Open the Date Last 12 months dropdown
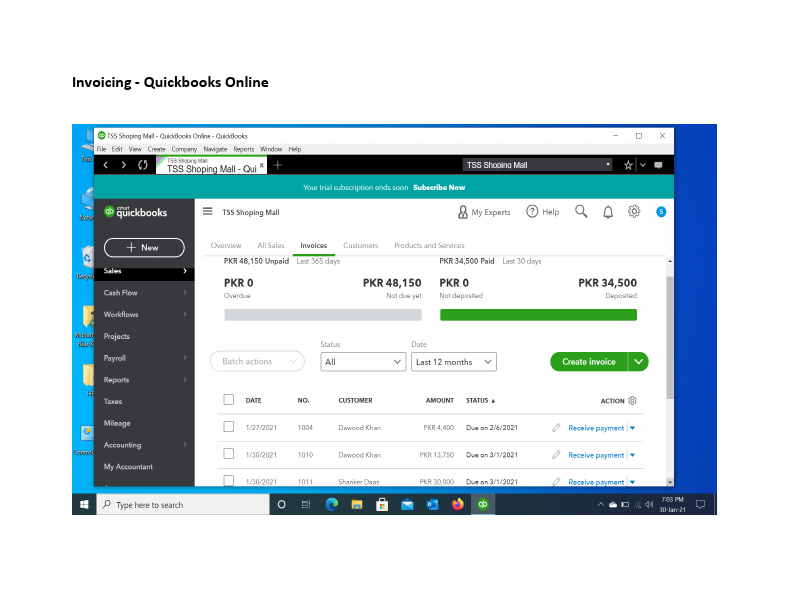The height and width of the screenshot is (612, 792). (x=454, y=362)
